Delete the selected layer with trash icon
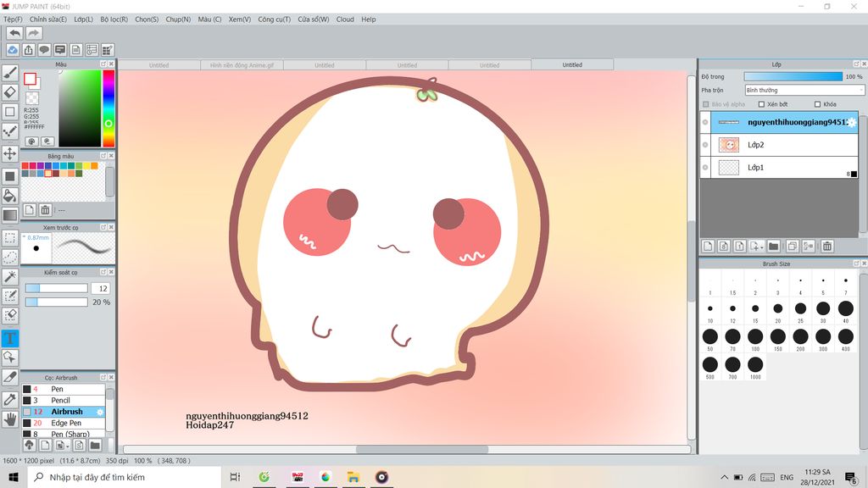 (x=827, y=247)
